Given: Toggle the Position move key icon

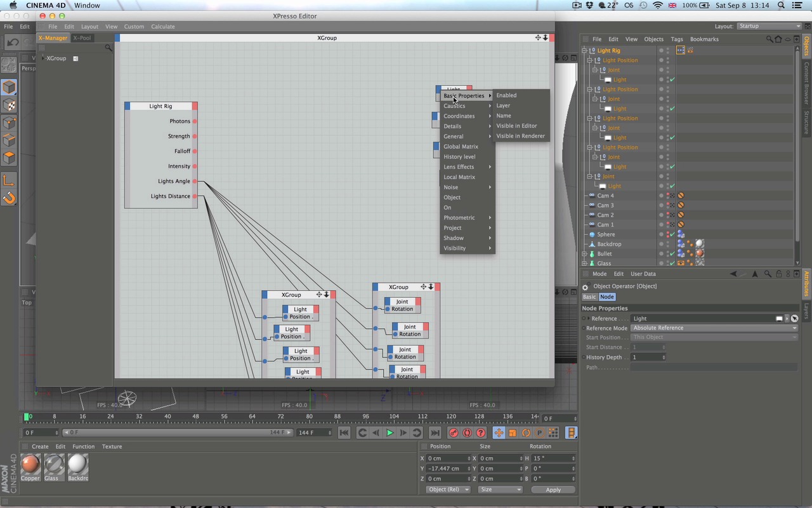Looking at the screenshot, I should [499, 432].
